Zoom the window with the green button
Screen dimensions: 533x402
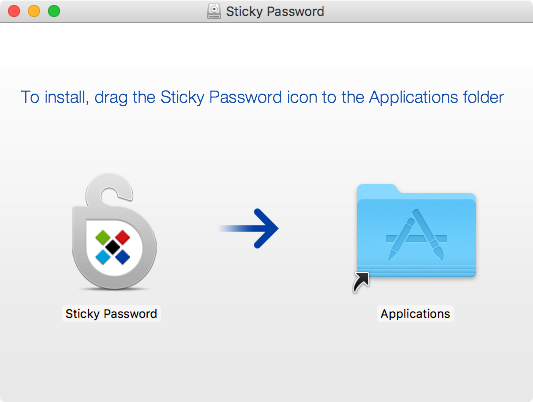[54, 11]
